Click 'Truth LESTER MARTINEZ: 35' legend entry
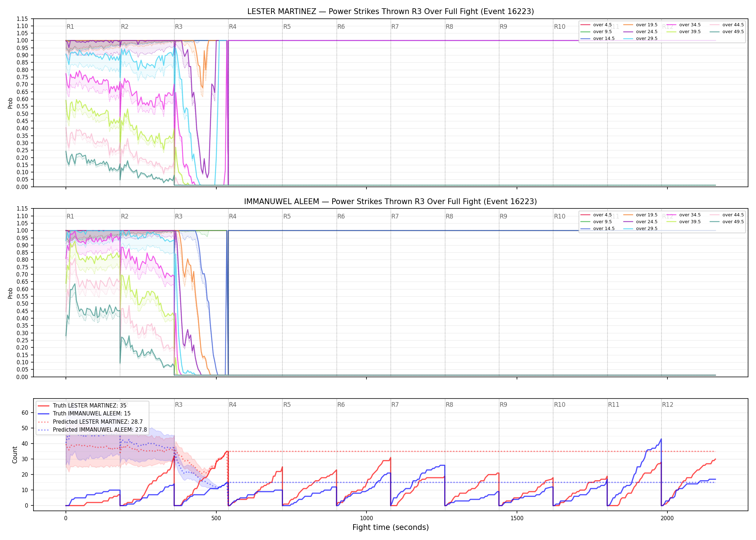 point(82,406)
